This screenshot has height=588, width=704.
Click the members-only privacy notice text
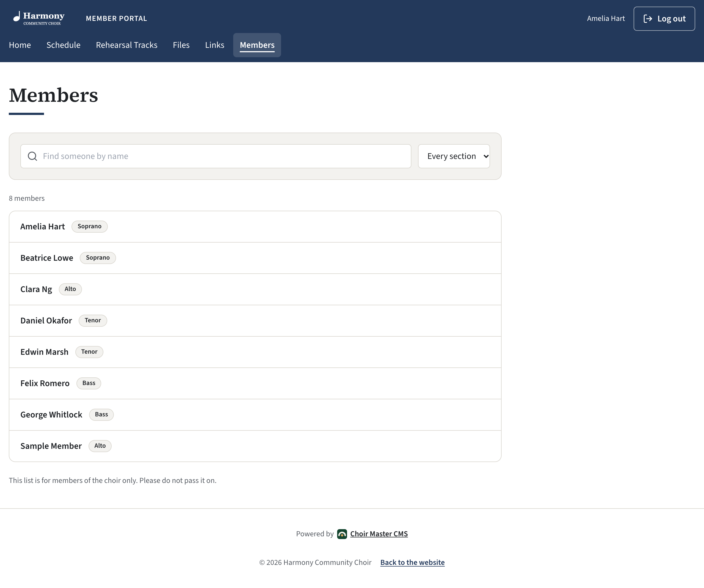[x=113, y=480]
